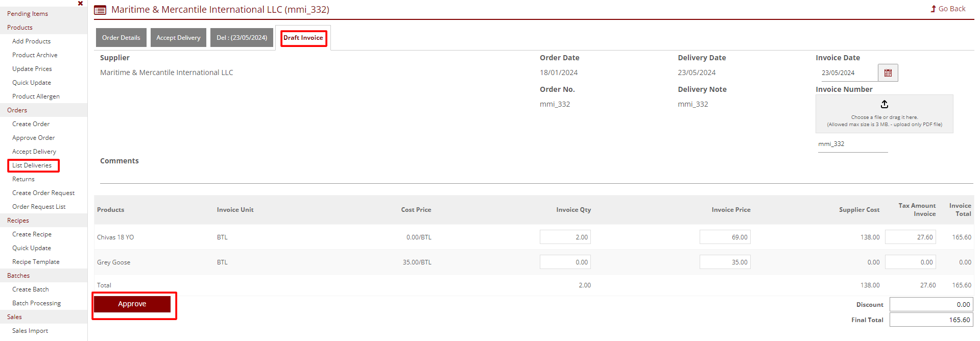
Task: Collapse the Orders sidebar section
Action: click(17, 110)
